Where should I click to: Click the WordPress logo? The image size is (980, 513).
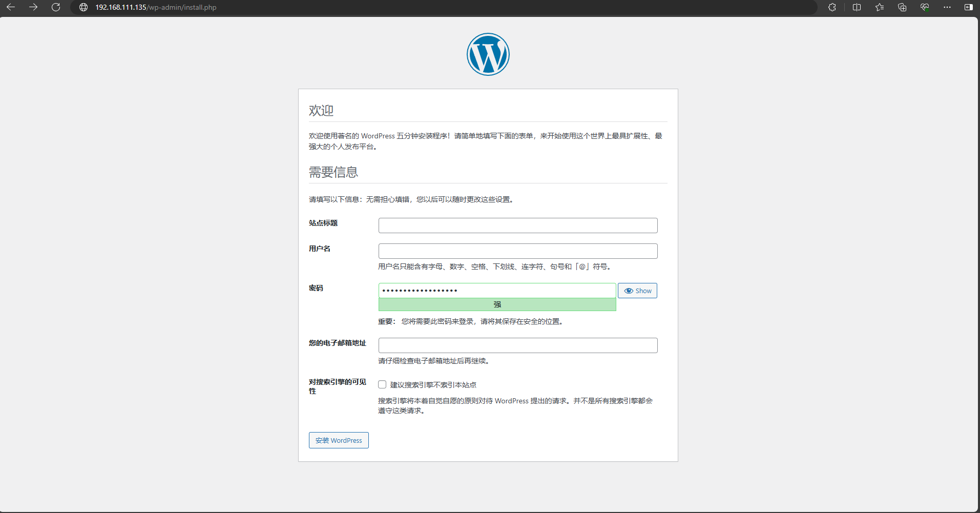click(488, 54)
